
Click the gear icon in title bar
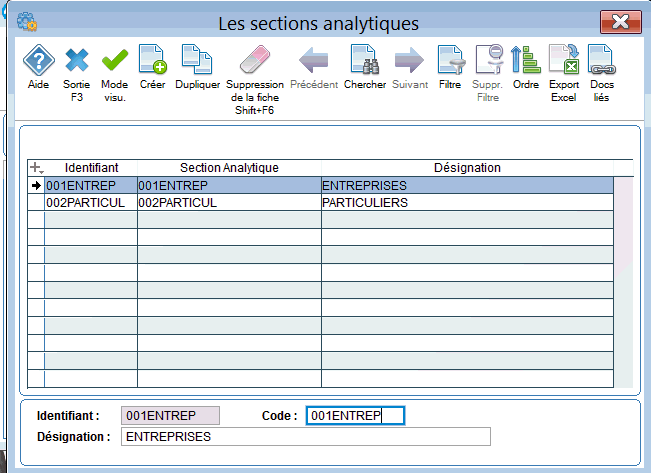27,22
